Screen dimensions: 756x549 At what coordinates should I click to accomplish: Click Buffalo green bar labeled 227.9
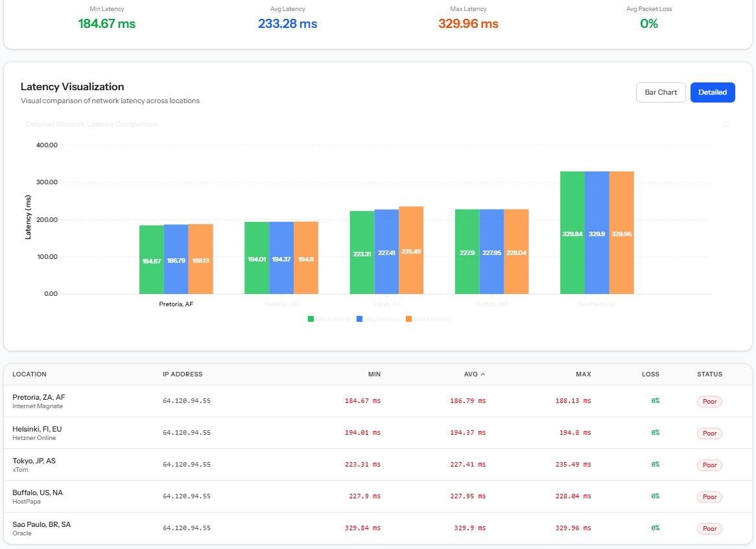pyautogui.click(x=467, y=251)
